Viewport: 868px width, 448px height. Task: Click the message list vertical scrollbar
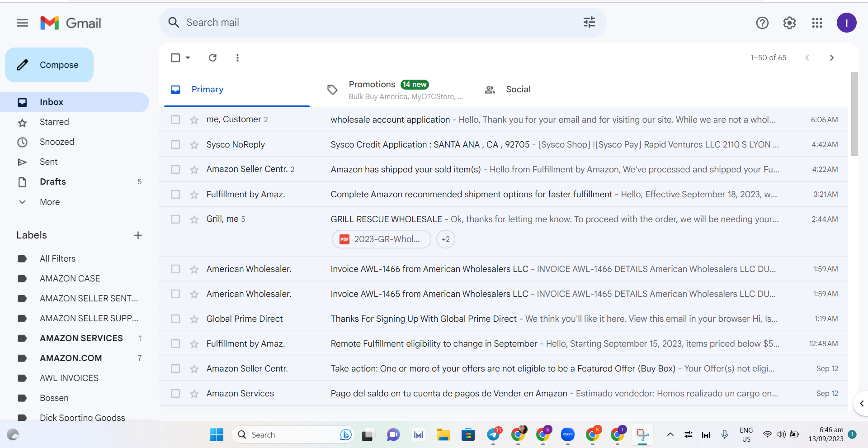854,114
